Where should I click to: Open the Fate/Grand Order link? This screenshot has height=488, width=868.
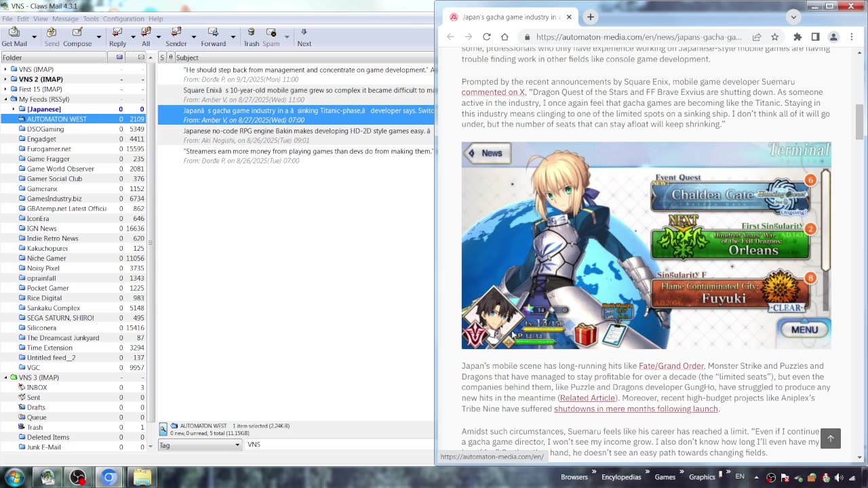671,366
